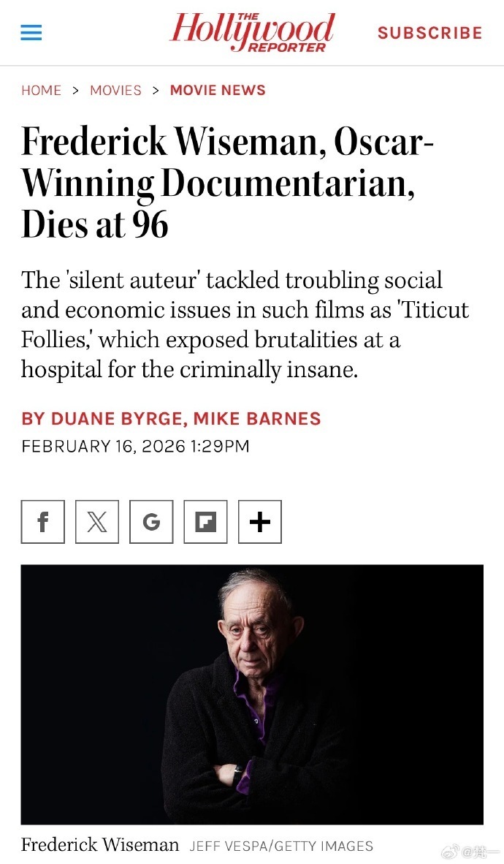The image size is (504, 864).
Task: Share article on Facebook
Action: point(43,522)
